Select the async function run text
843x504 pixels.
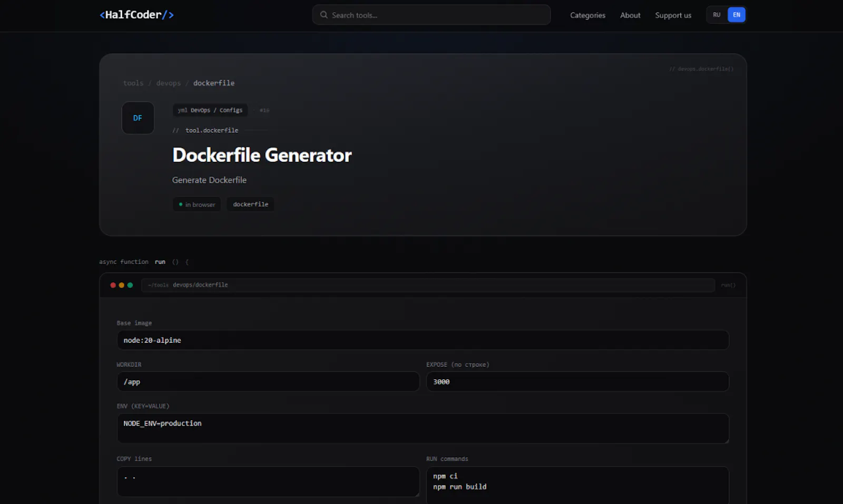(132, 262)
